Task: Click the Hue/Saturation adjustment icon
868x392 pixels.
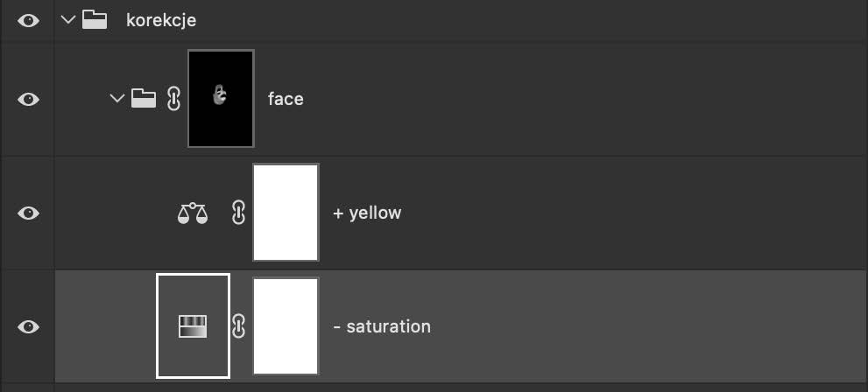Action: (193, 326)
